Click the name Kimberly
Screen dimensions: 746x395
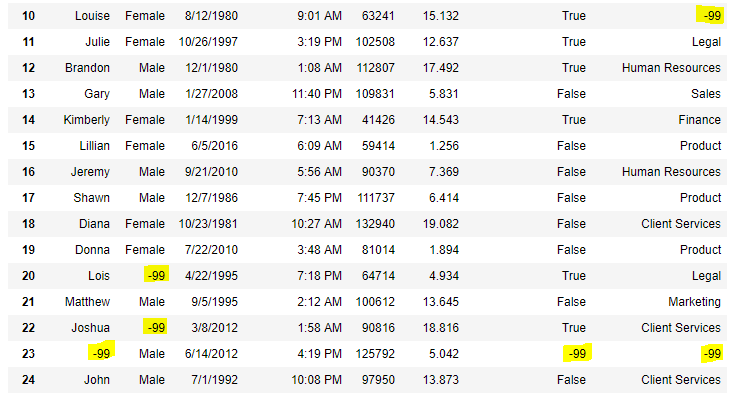pyautogui.click(x=87, y=120)
